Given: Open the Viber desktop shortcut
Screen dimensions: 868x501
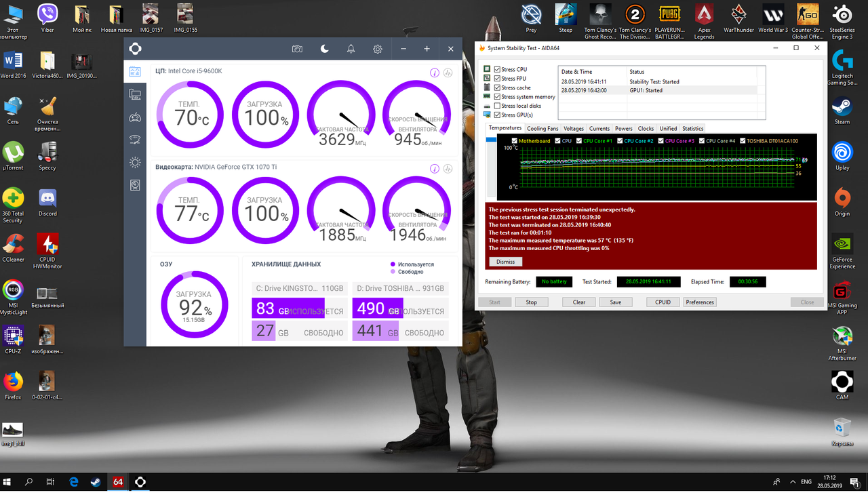Looking at the screenshot, I should [x=47, y=18].
